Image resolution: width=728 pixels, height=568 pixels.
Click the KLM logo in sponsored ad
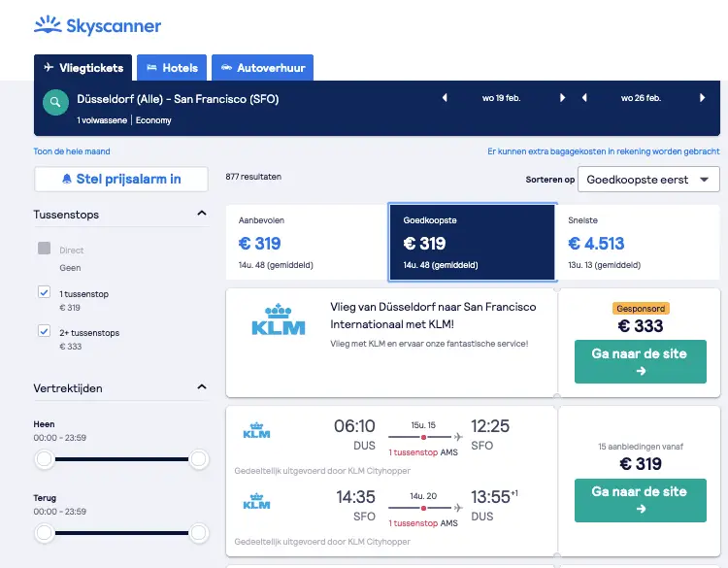279,319
